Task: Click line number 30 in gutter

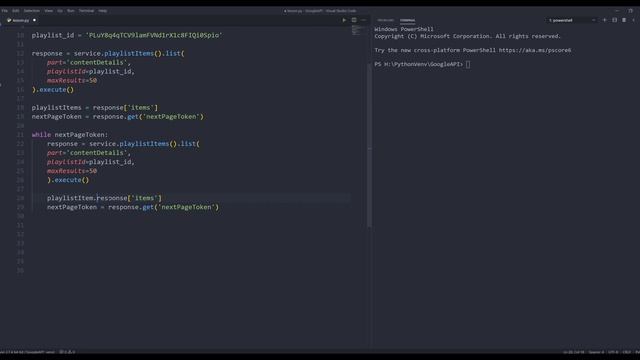Action: pyautogui.click(x=20, y=216)
